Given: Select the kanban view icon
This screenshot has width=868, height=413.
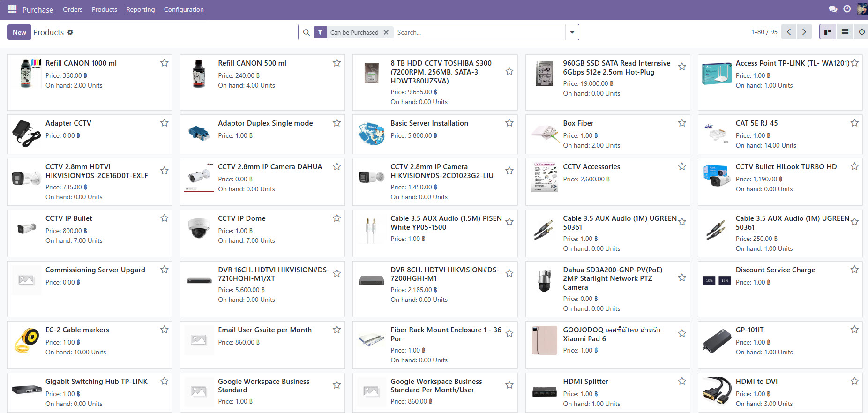Looking at the screenshot, I should 828,32.
